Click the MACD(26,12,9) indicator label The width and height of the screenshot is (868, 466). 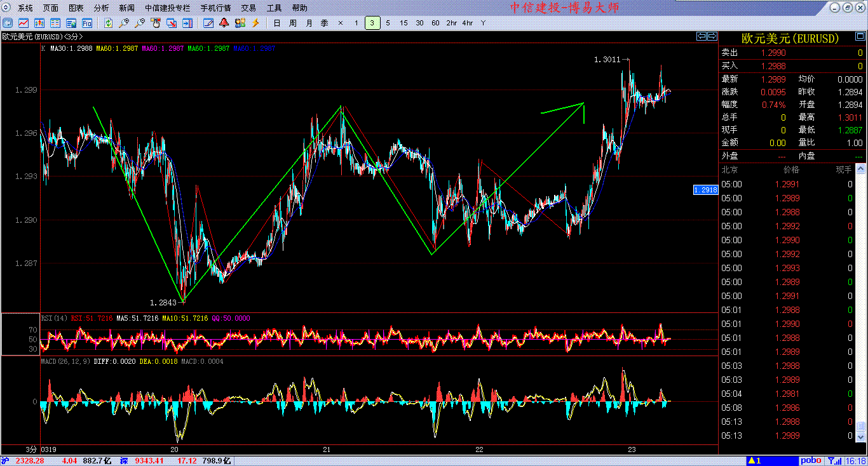coord(65,361)
